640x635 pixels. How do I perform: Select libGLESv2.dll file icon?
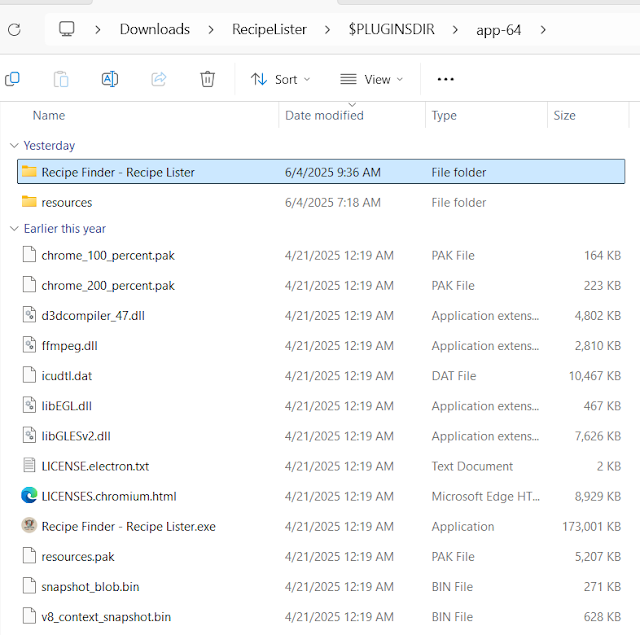(x=29, y=435)
